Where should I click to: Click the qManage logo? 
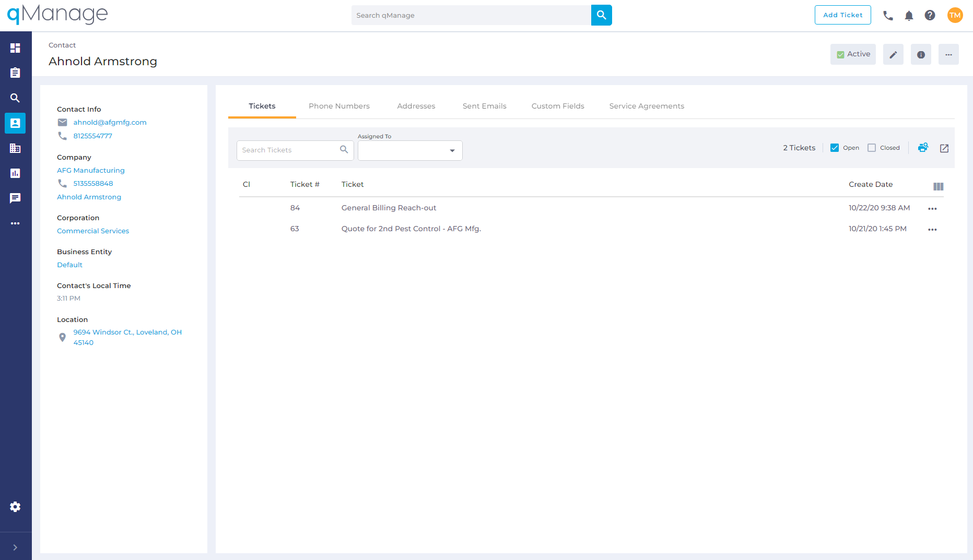(x=57, y=14)
